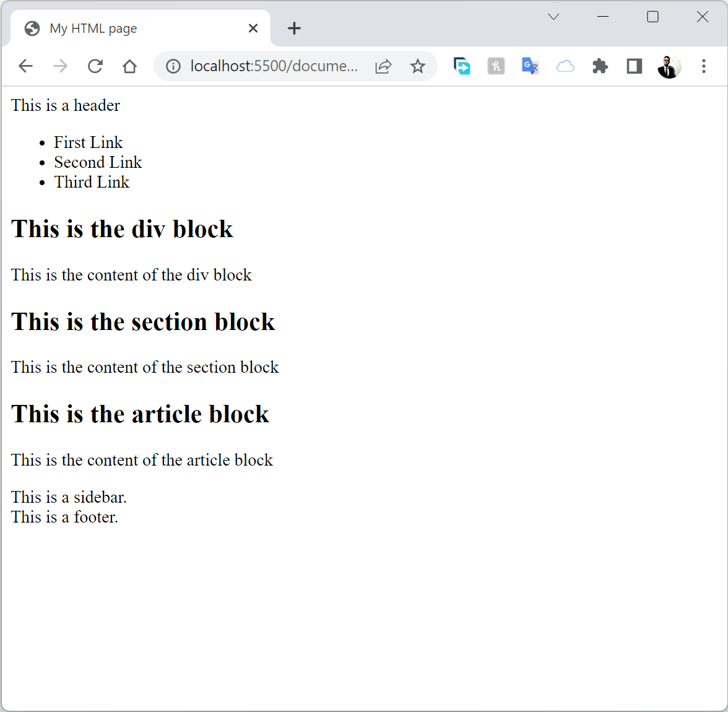
Task: Open Chrome's three-dot menu
Action: click(x=704, y=66)
